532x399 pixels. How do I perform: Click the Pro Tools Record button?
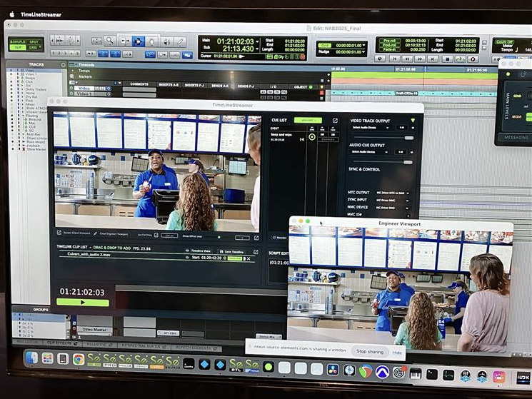[x=473, y=59]
